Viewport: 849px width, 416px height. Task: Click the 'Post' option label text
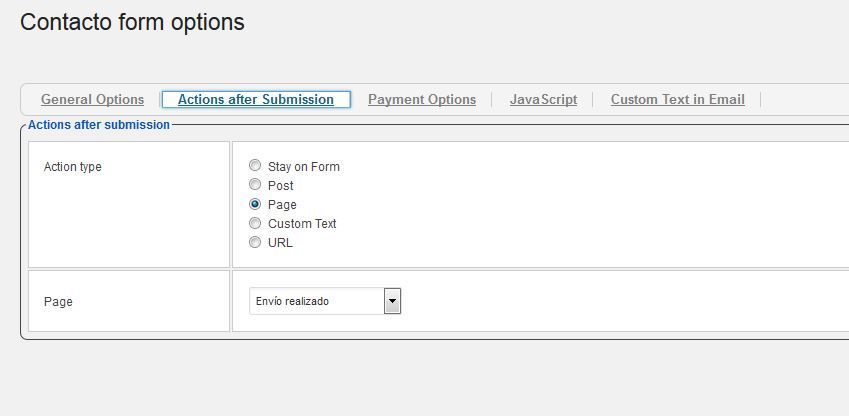coord(280,185)
